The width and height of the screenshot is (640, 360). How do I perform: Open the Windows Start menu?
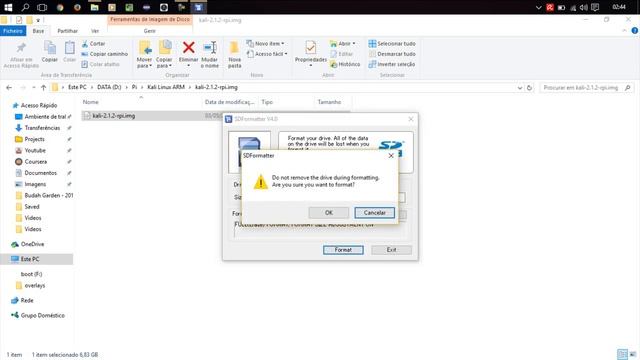tap(8, 7)
